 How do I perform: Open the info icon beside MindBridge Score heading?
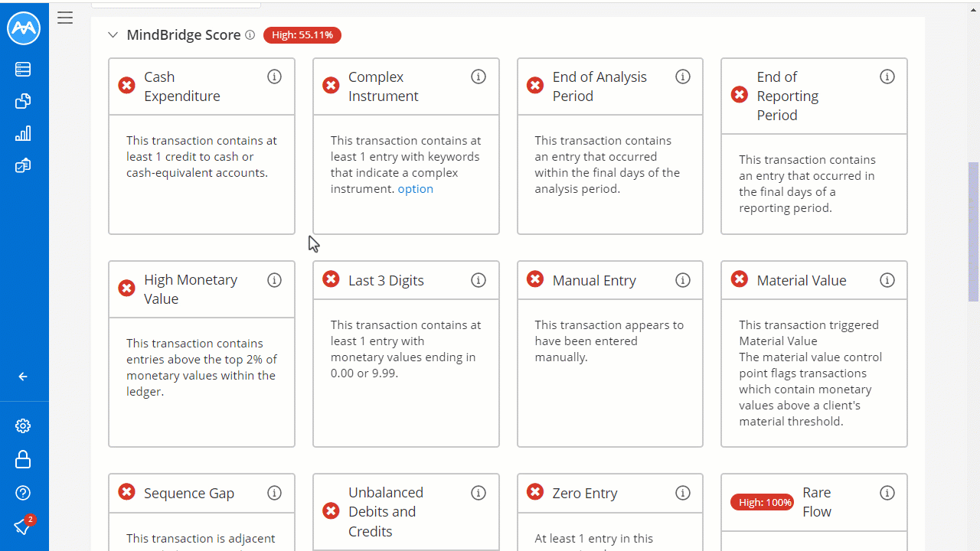(249, 34)
